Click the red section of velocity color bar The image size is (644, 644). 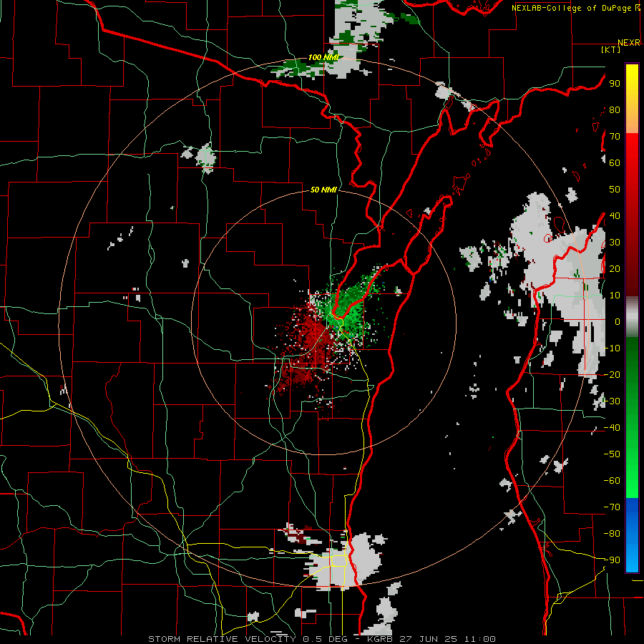(632, 213)
